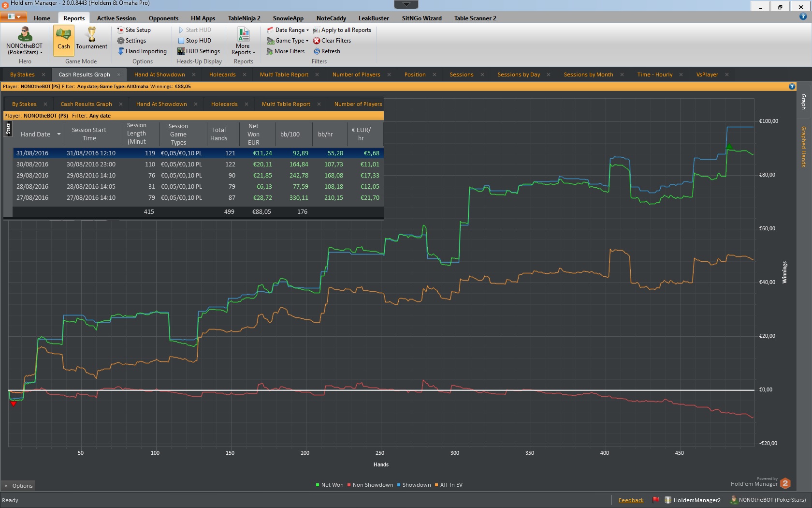Click red triangle low marker on graph
812x508 pixels.
(14, 403)
